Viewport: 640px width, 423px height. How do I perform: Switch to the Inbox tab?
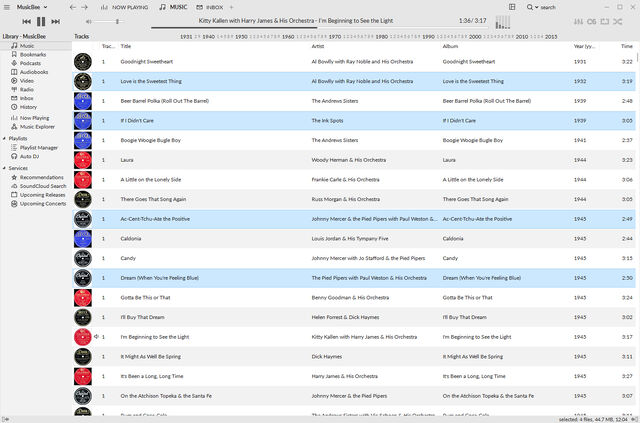point(209,7)
